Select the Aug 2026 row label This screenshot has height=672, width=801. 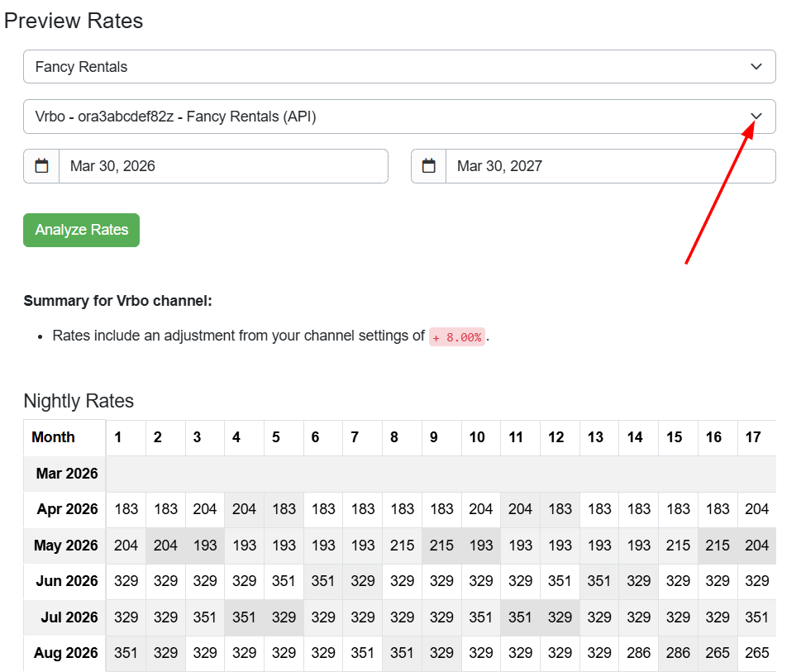click(x=64, y=653)
